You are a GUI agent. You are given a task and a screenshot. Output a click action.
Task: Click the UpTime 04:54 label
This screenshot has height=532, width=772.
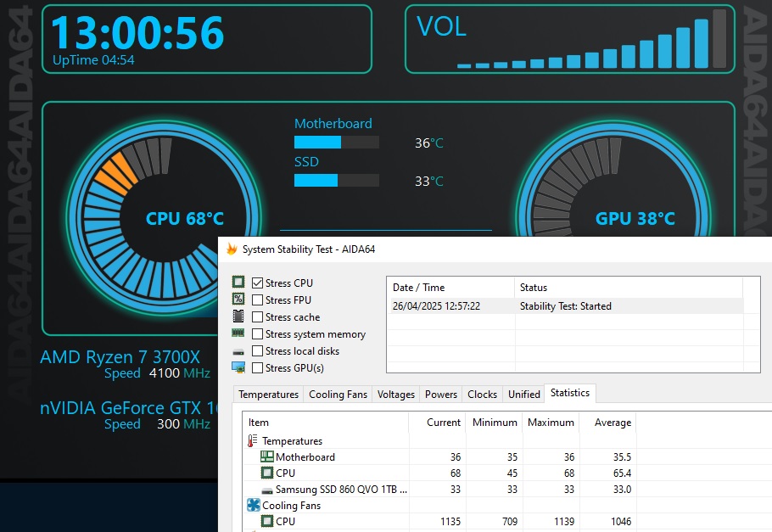click(93, 60)
